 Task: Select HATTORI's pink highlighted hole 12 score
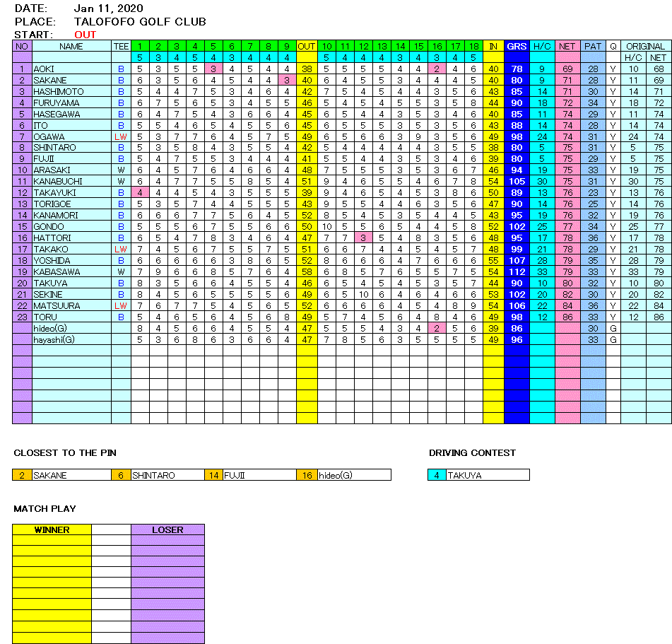(362, 238)
